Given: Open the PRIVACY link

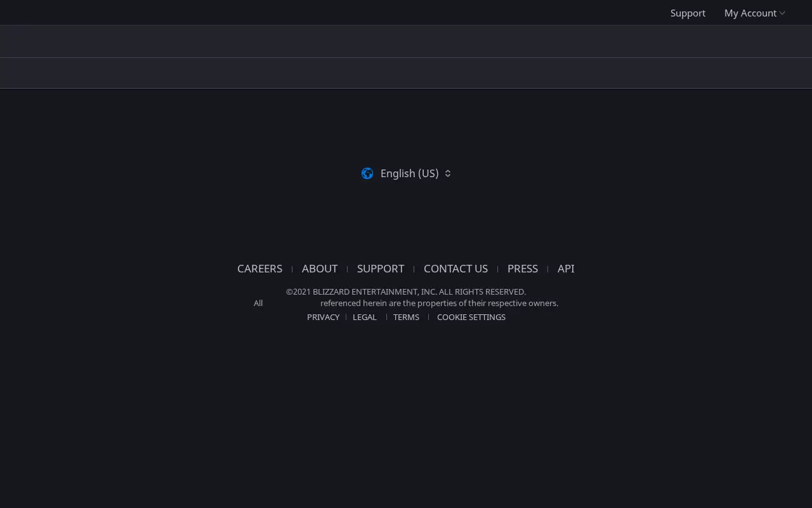Looking at the screenshot, I should [323, 317].
